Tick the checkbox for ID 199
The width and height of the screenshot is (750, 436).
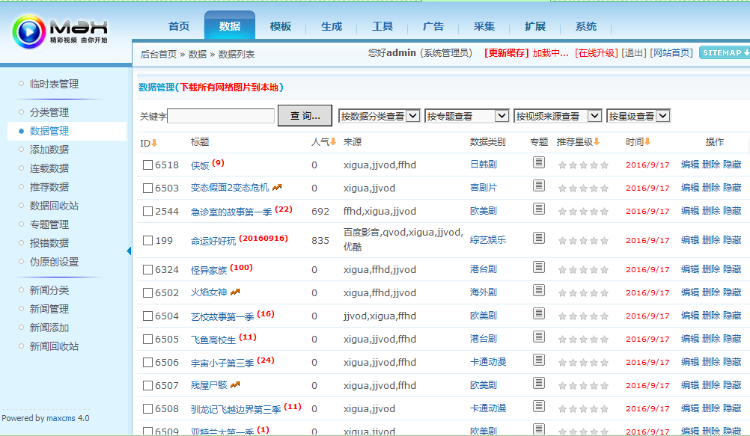(x=148, y=240)
